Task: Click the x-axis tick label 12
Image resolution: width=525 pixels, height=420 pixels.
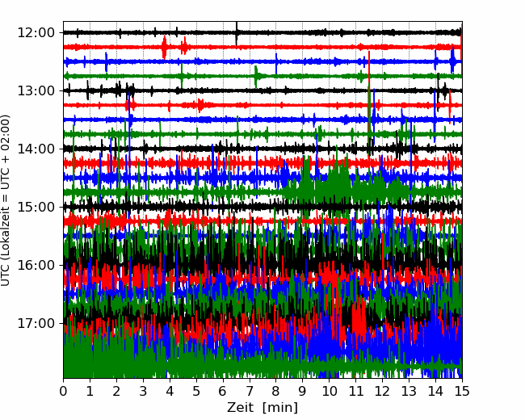Action: click(x=382, y=391)
